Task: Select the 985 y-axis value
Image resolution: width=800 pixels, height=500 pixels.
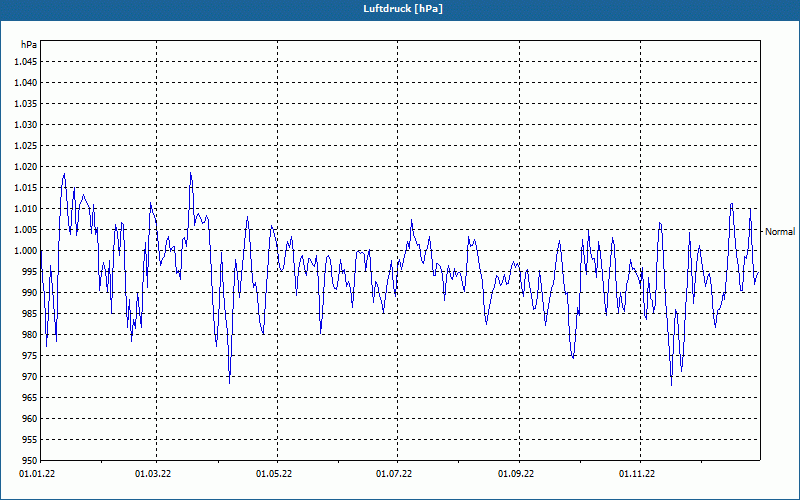Action: coord(30,314)
